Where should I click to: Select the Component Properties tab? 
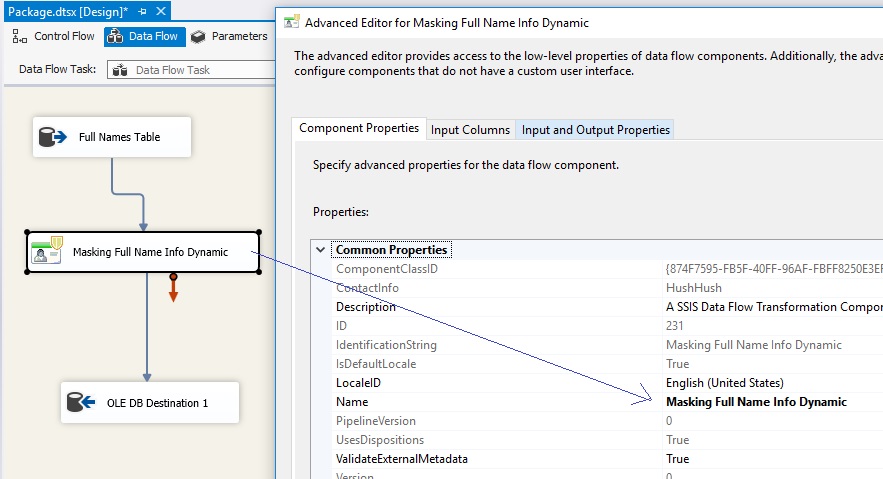359,128
